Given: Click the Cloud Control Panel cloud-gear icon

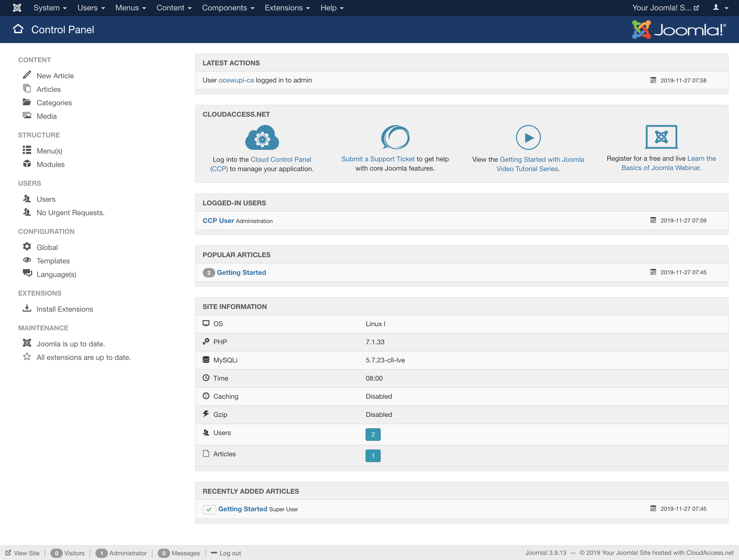Looking at the screenshot, I should pos(262,137).
